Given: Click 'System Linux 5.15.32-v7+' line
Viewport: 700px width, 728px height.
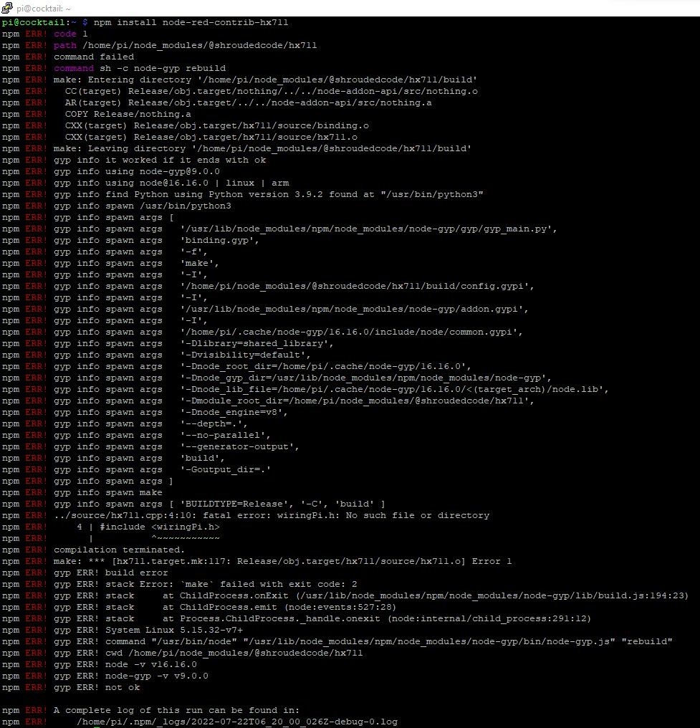Looking at the screenshot, I should [x=174, y=630].
